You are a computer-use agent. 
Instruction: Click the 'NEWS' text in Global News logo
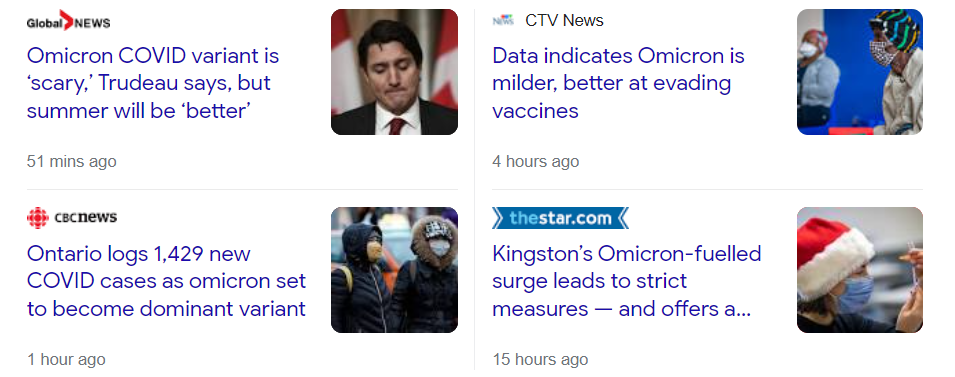tap(93, 23)
